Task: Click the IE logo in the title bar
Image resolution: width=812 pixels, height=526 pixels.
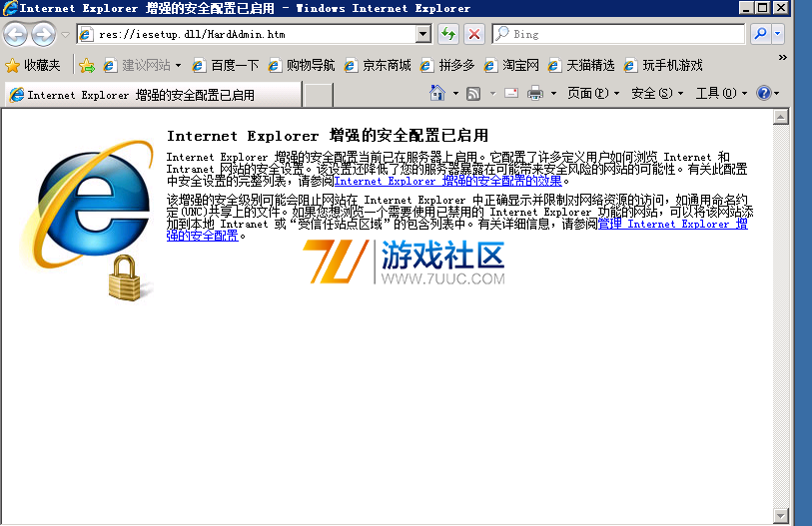Action: [10, 8]
